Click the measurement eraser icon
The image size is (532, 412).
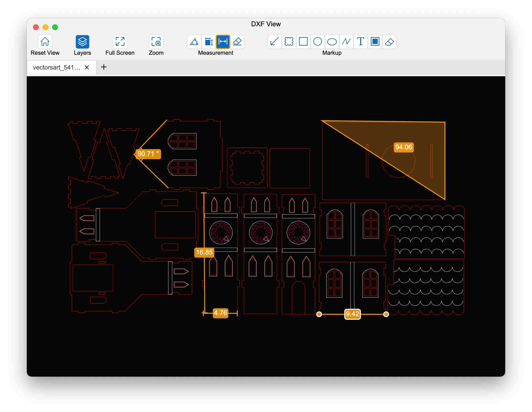pos(237,42)
